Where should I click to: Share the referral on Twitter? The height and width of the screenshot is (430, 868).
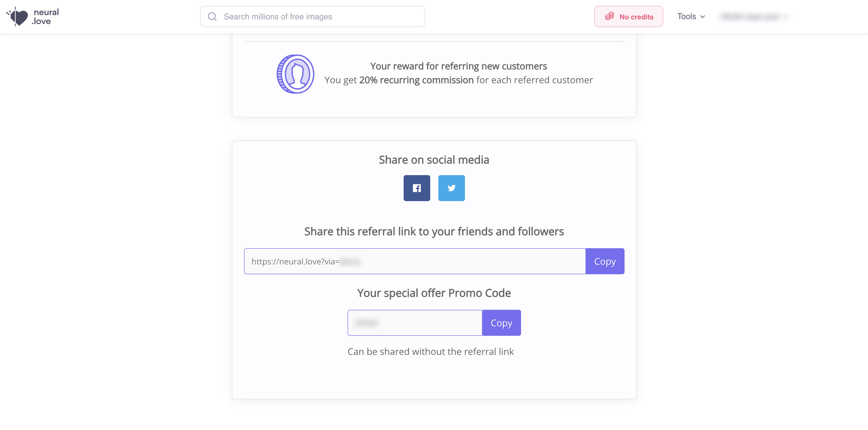451,188
